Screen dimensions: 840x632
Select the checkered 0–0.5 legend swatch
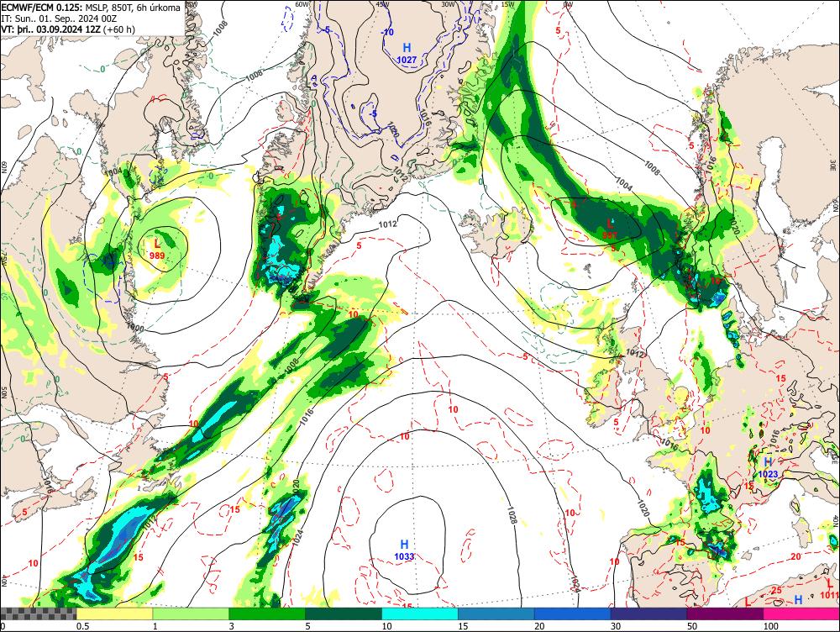[38, 614]
